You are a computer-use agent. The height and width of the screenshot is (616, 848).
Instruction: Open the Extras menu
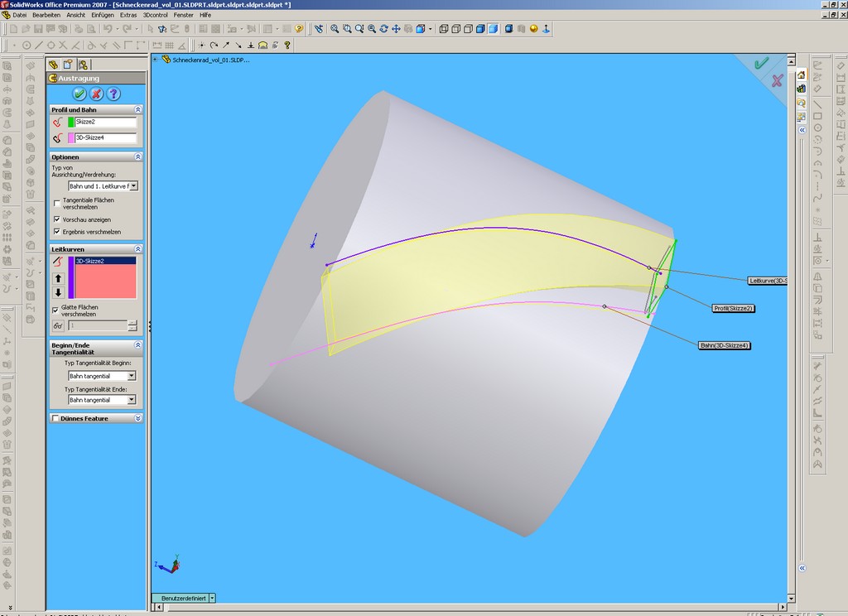128,15
